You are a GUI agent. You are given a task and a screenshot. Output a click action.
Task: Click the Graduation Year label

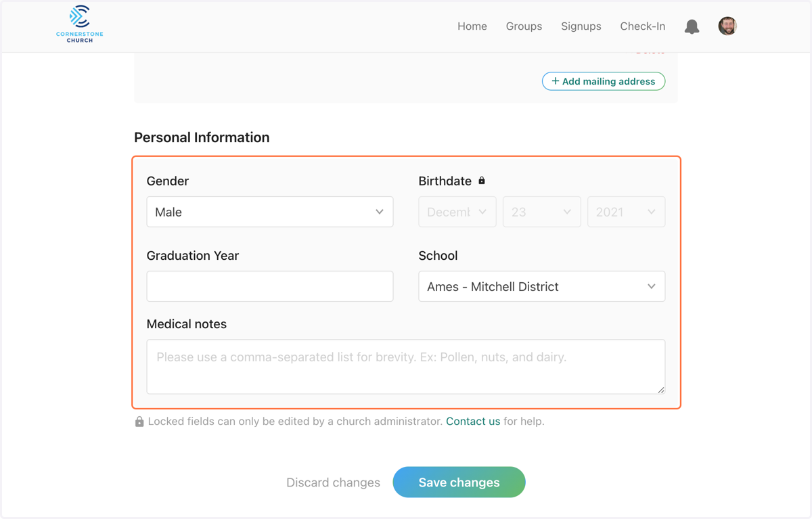(193, 256)
